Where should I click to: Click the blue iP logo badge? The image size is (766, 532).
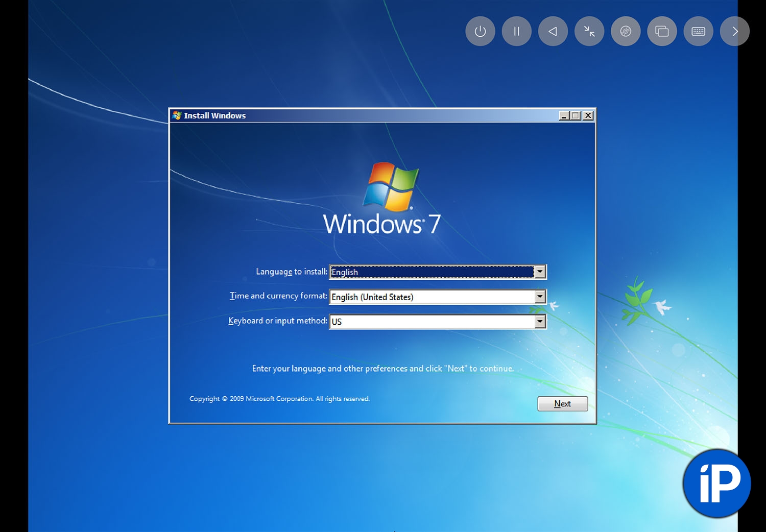click(716, 483)
